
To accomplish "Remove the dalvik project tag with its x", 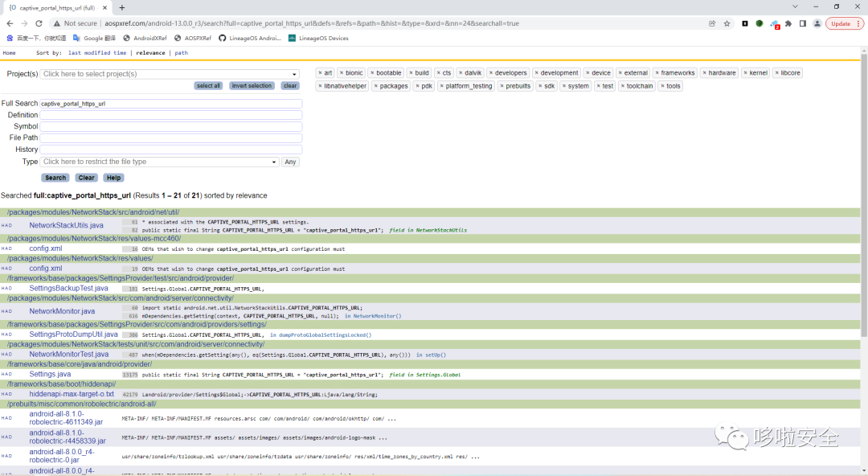I will [x=461, y=73].
